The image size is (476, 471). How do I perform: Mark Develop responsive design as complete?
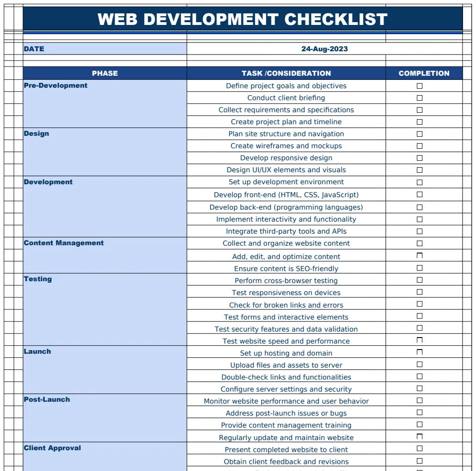point(420,158)
